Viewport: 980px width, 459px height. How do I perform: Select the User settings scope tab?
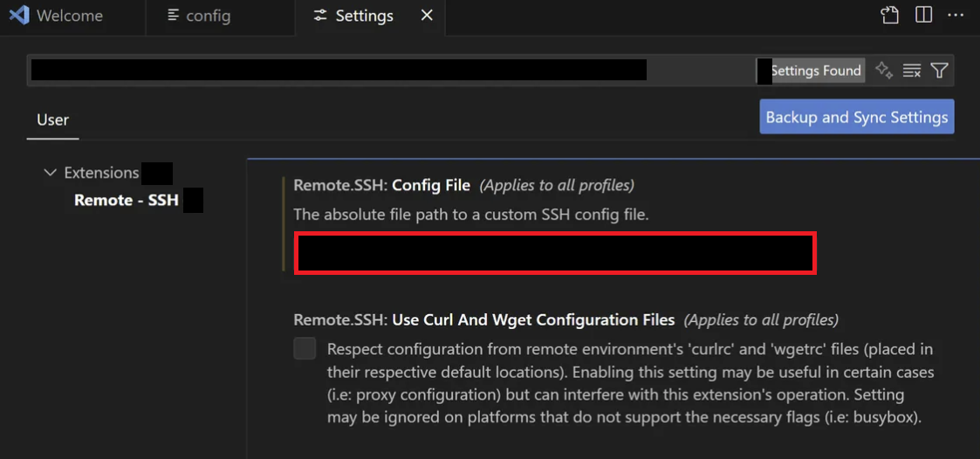tap(52, 120)
